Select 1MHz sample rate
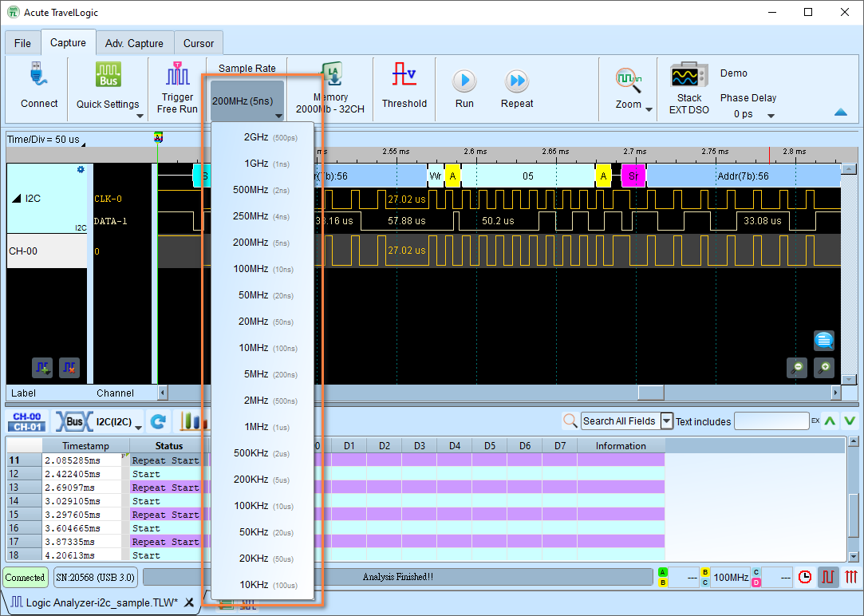 pos(262,427)
